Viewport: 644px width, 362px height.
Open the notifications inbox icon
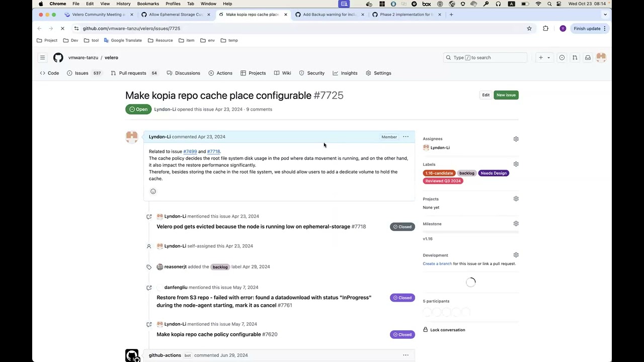click(588, 58)
